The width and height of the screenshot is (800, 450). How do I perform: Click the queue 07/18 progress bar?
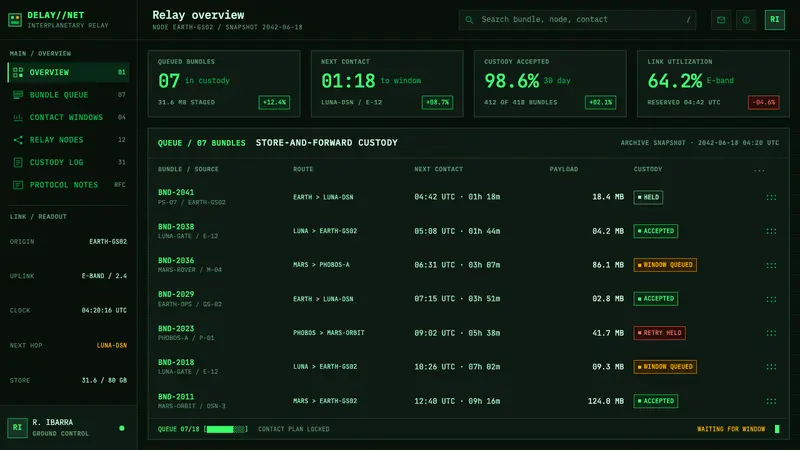click(226, 429)
